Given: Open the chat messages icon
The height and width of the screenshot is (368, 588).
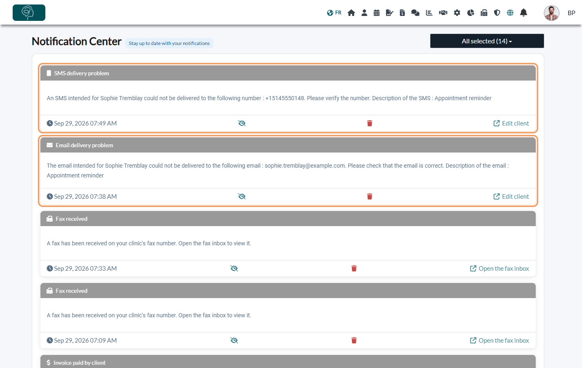Looking at the screenshot, I should click(x=415, y=13).
